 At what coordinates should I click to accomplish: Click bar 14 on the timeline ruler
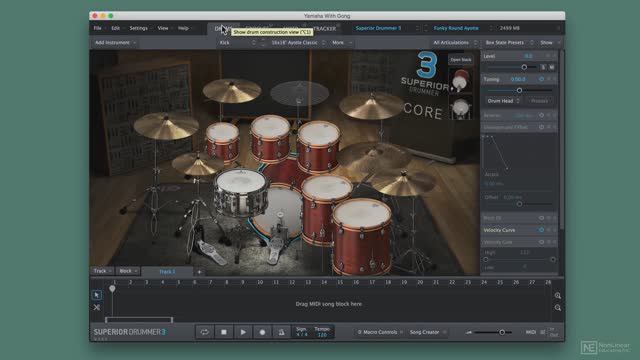coord(324,282)
